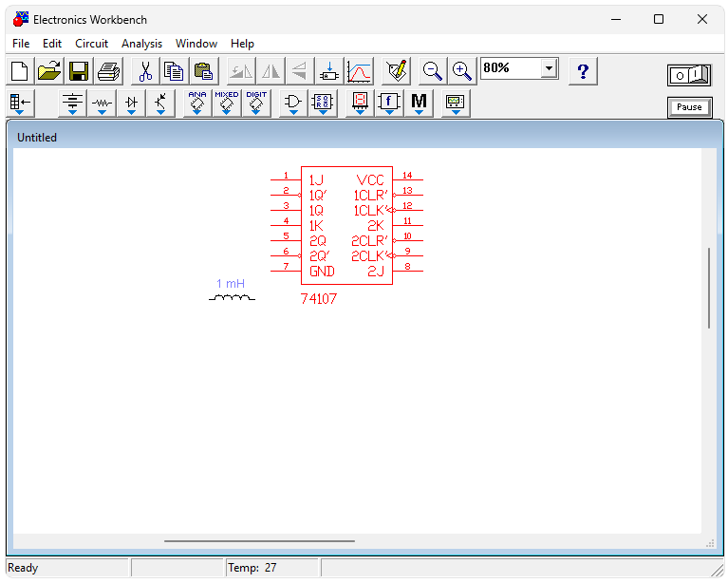Viewport: 728px width, 583px height.
Task: Open an existing circuit file
Action: (x=49, y=71)
